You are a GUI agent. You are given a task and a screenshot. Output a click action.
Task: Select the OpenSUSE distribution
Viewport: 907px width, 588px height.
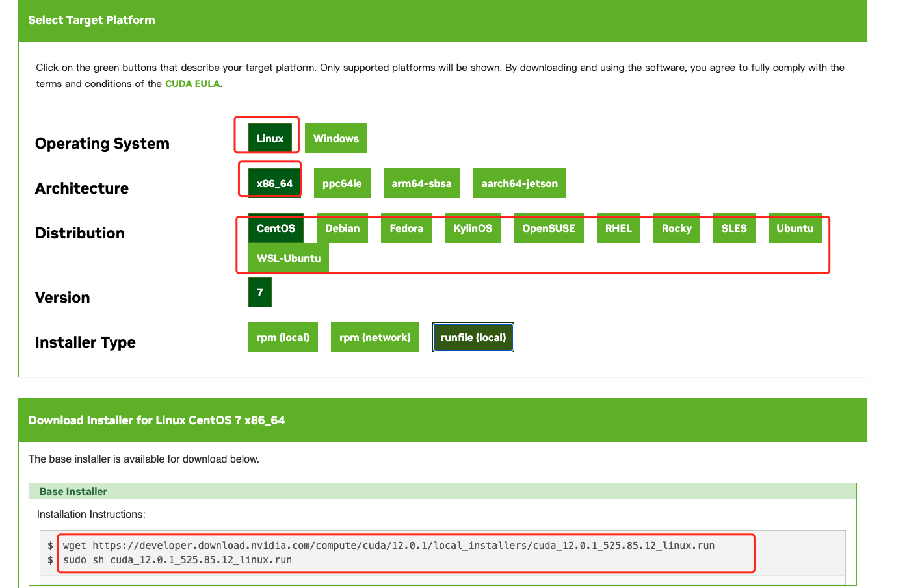[x=548, y=228]
